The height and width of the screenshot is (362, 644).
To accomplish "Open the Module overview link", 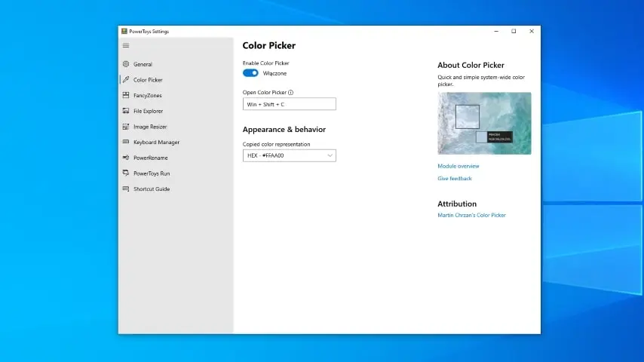I will click(458, 166).
